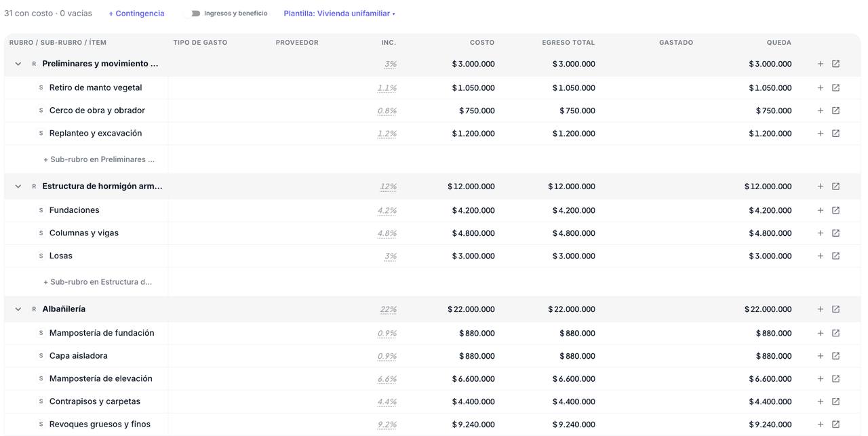Image resolution: width=868 pixels, height=436 pixels.
Task: Click the $9.240.000 cost of Revoques
Action: [473, 424]
